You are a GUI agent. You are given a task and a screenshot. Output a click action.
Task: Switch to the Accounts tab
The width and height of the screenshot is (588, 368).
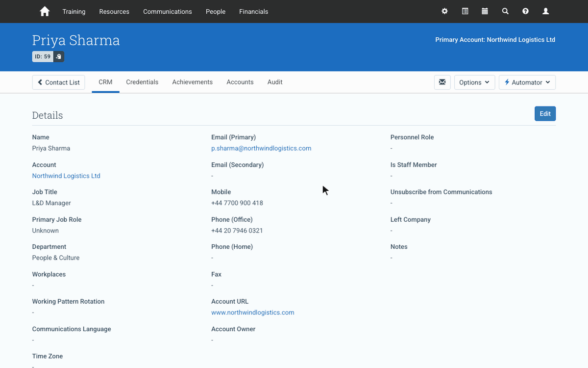(240, 82)
